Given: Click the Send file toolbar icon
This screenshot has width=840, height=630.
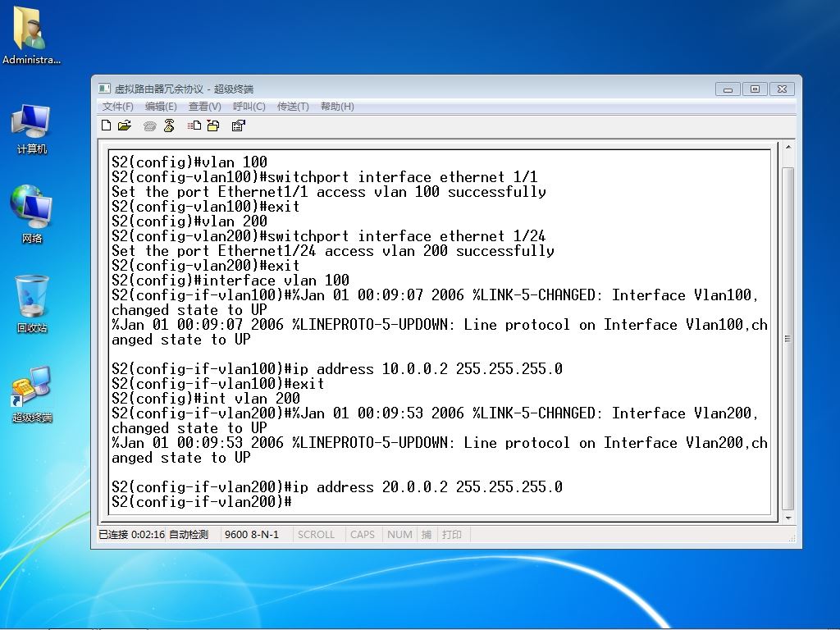Looking at the screenshot, I should click(194, 126).
